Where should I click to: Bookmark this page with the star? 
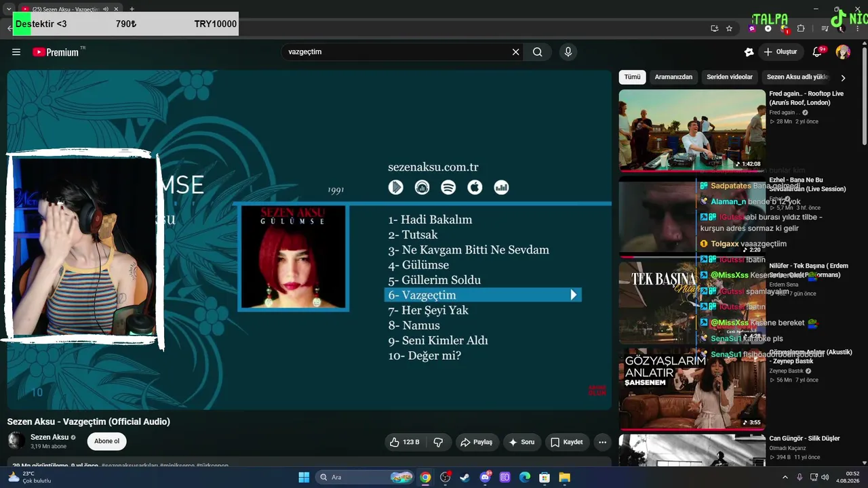click(729, 28)
